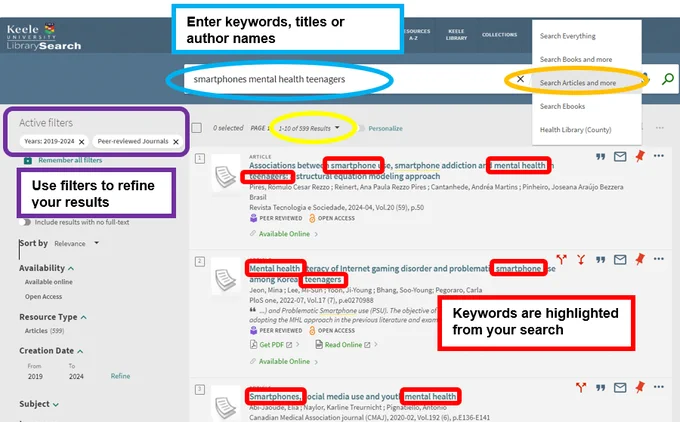
Task: Open the results list options ellipsis at top right
Action: 660,128
